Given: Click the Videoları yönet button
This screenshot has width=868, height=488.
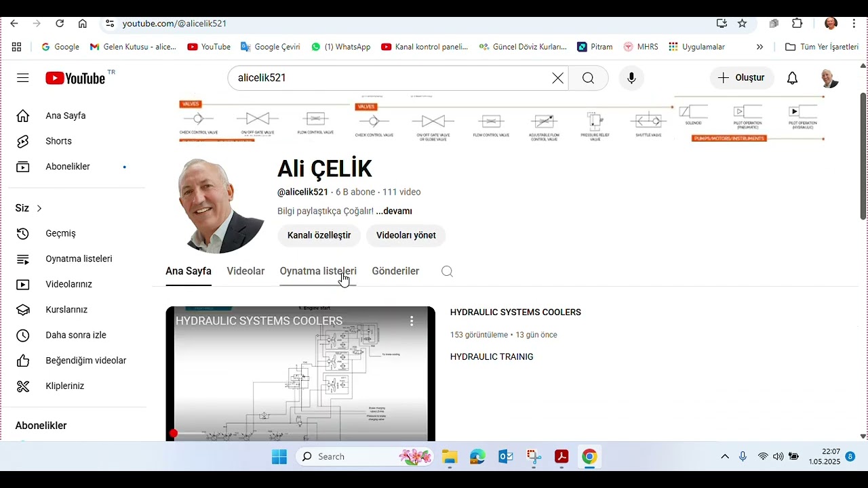Looking at the screenshot, I should pyautogui.click(x=406, y=235).
